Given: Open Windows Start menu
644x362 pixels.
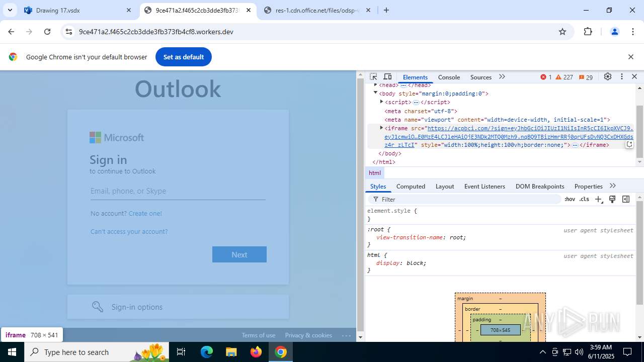Looking at the screenshot, I should coord(12,352).
